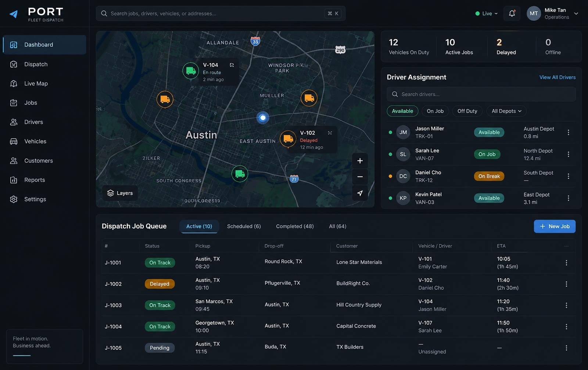This screenshot has height=370, width=588.
Task: Select the orange V-102 delayed truck marker
Action: (x=288, y=139)
